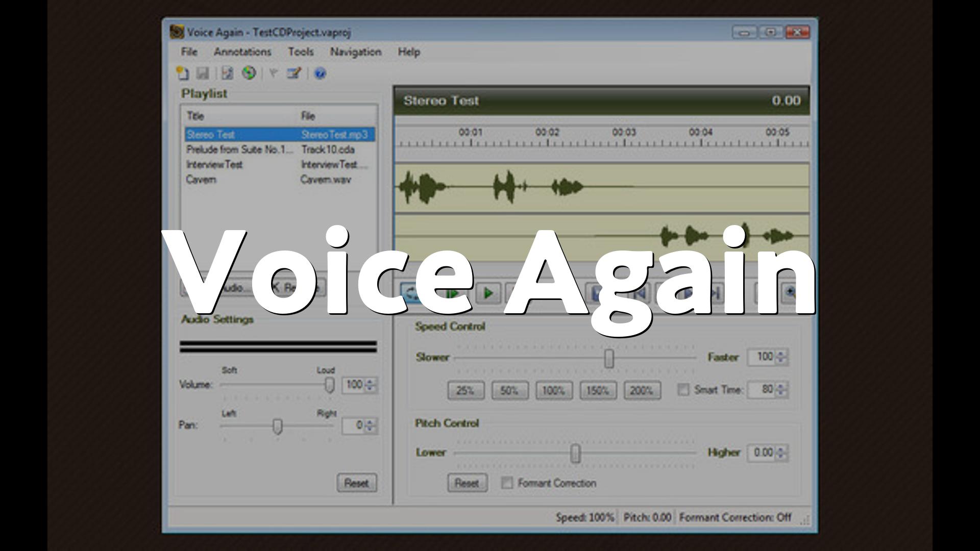980x551 pixels.
Task: Open the Navigation menu
Action: [x=355, y=52]
